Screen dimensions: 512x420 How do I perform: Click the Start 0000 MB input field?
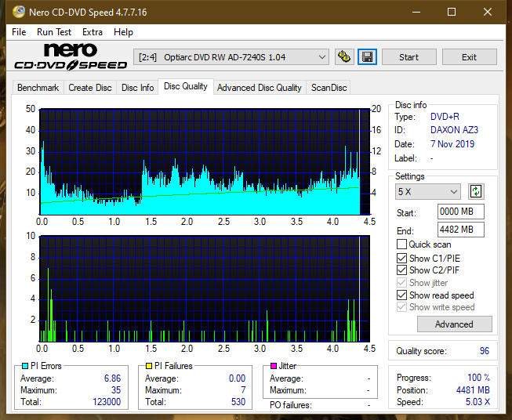pyautogui.click(x=460, y=212)
